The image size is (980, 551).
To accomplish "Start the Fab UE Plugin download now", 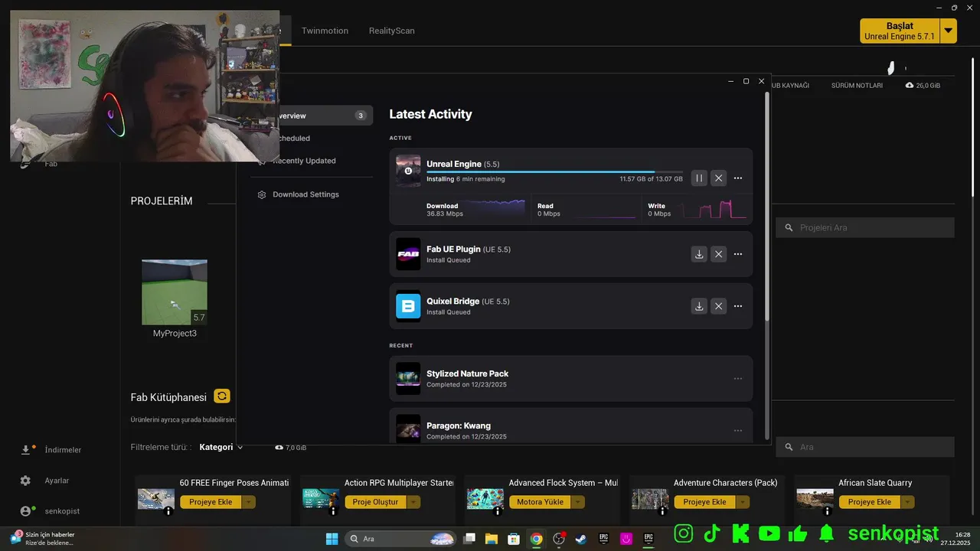I will pyautogui.click(x=699, y=254).
